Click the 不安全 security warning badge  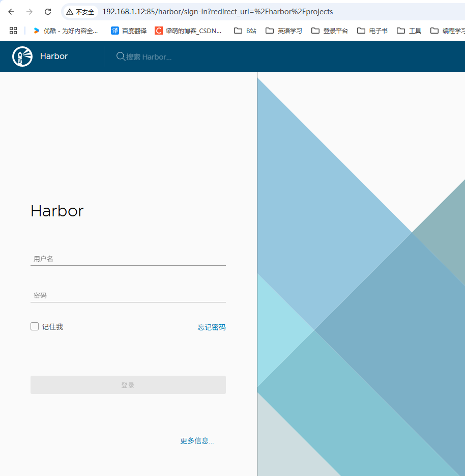point(80,12)
